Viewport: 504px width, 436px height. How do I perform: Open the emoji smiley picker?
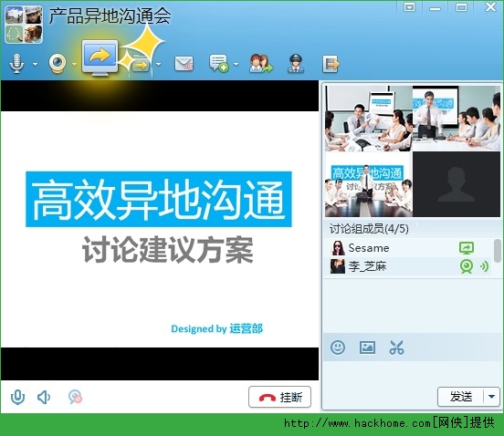point(338,348)
